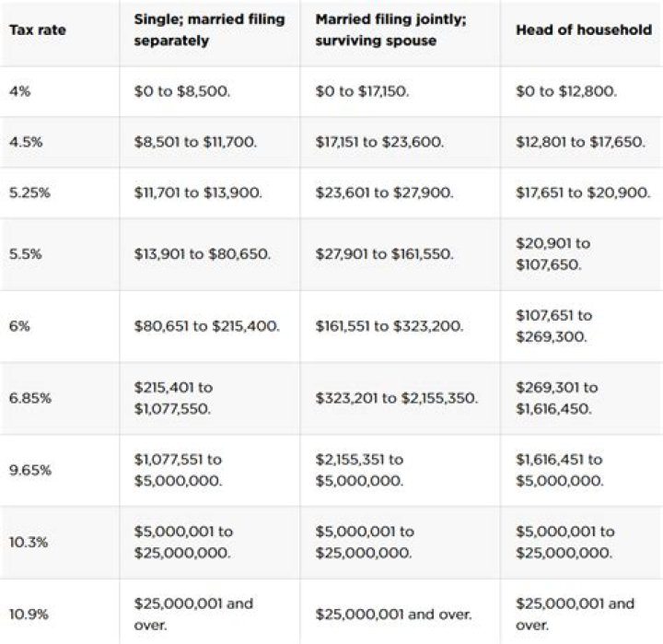The image size is (663, 644).
Task: Select the "$12,801 to $17,650." cell
Action: point(580,142)
